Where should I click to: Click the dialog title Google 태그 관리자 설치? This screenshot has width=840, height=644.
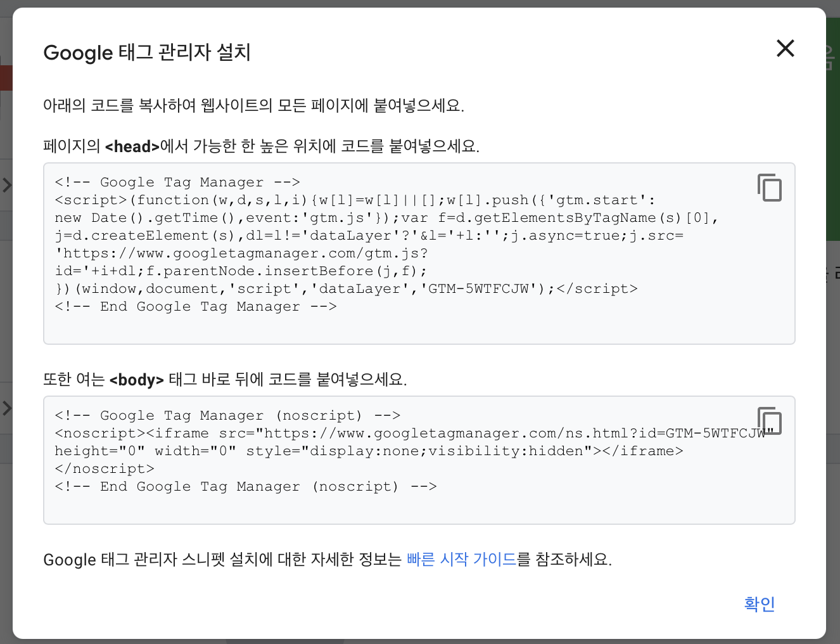pyautogui.click(x=146, y=53)
